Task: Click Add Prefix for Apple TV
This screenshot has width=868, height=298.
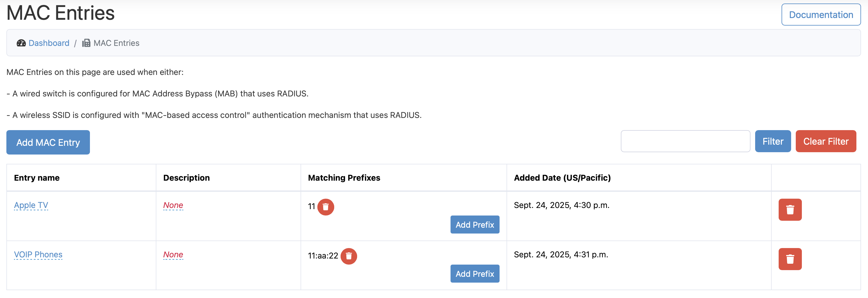Action: 474,225
